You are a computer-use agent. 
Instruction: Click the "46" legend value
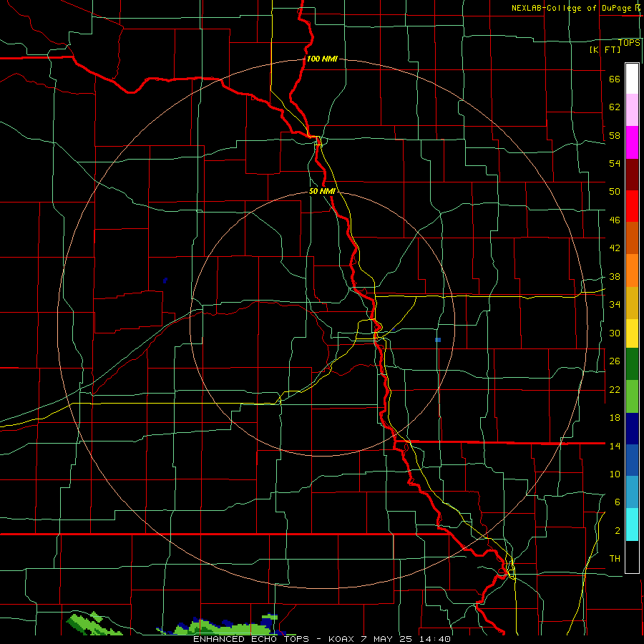click(615, 220)
